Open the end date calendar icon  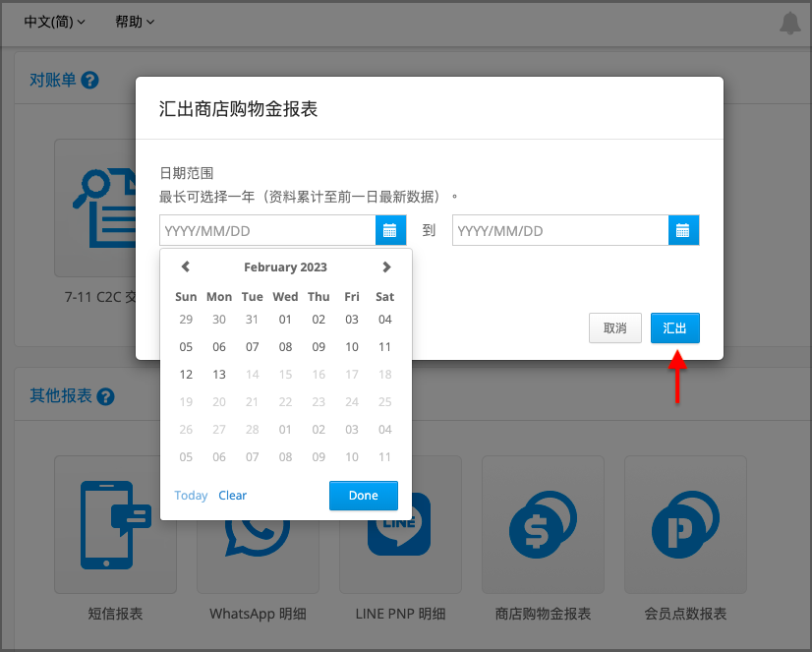coord(683,230)
